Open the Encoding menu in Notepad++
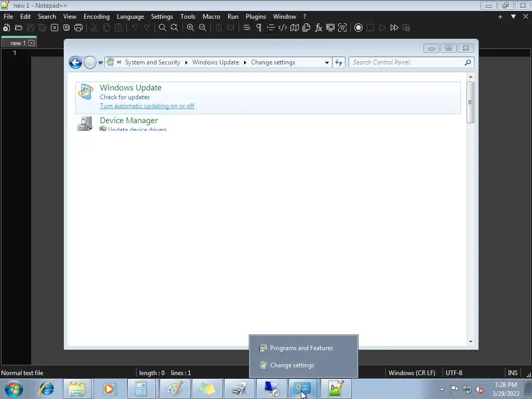The width and height of the screenshot is (532, 399). [x=97, y=16]
